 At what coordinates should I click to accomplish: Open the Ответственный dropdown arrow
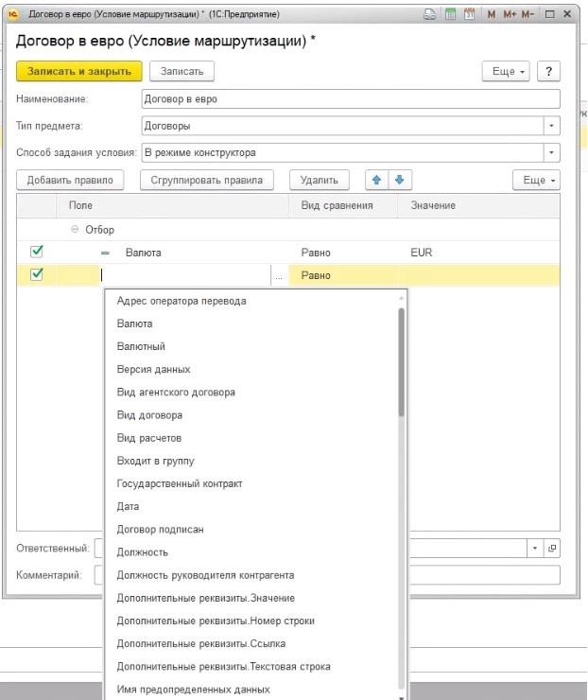535,548
